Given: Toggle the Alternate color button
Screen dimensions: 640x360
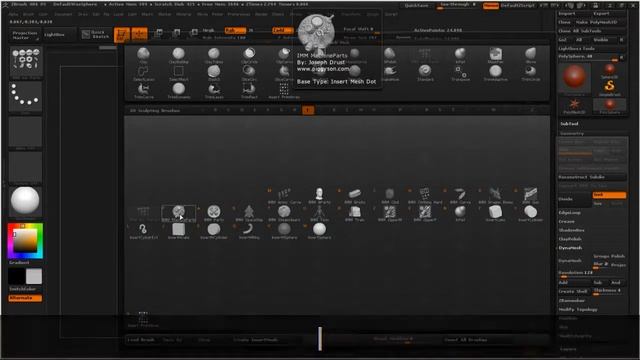Looking at the screenshot, I should [25, 298].
